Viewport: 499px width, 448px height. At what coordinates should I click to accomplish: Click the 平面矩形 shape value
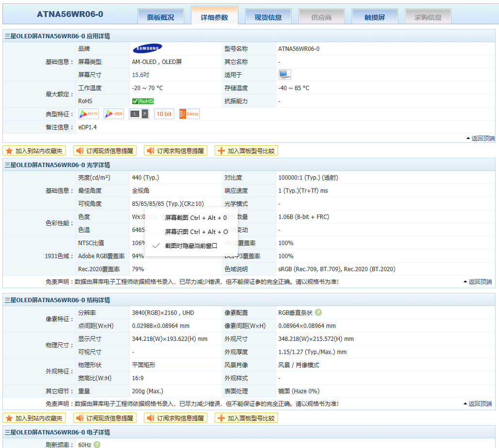point(143,365)
